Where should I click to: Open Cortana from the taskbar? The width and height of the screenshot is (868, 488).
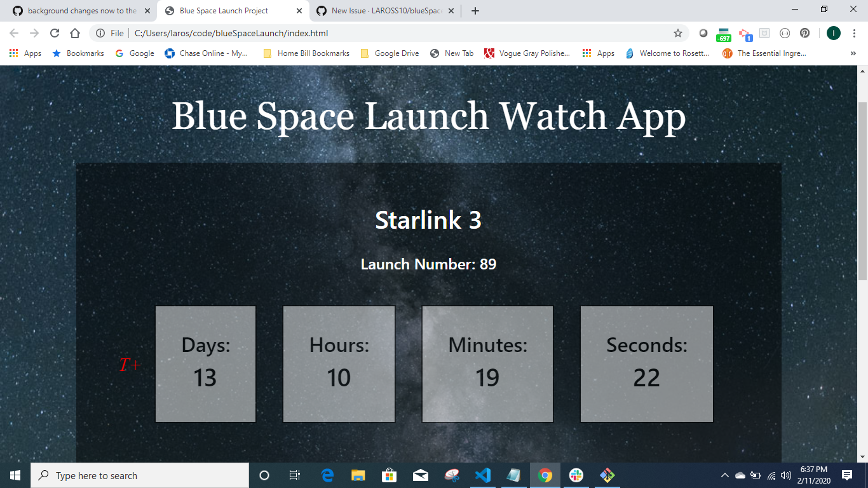point(265,475)
